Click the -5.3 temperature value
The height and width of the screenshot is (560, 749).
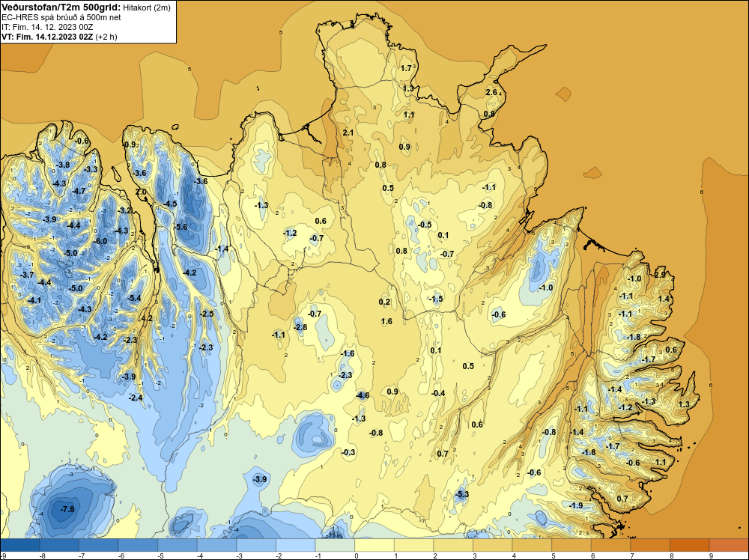(x=461, y=494)
